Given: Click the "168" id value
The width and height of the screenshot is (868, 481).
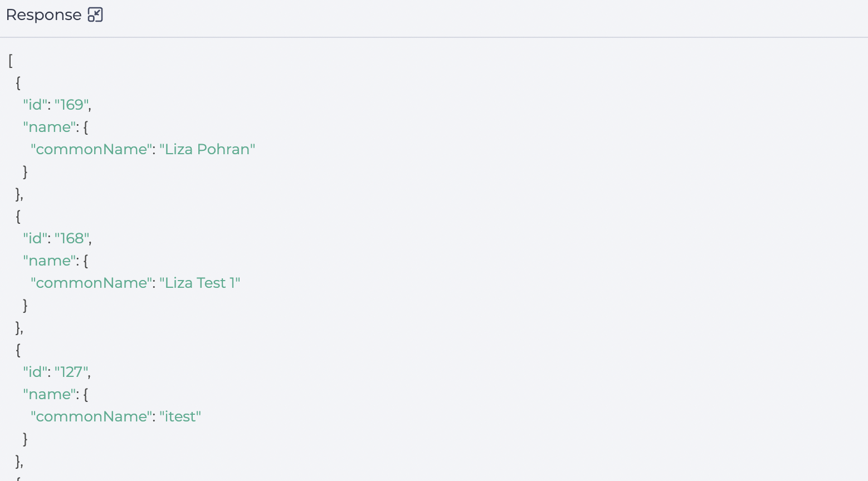Looking at the screenshot, I should (71, 238).
